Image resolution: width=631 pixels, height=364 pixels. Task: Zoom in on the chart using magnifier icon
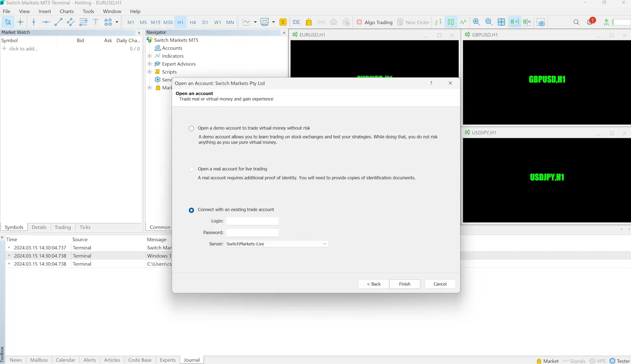[x=476, y=22]
